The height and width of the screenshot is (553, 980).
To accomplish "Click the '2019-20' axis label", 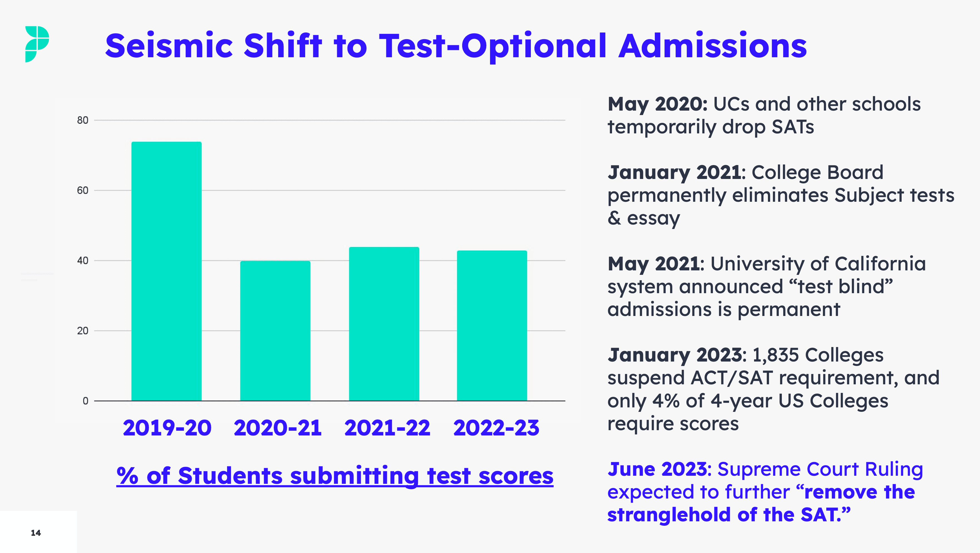I will 167,428.
